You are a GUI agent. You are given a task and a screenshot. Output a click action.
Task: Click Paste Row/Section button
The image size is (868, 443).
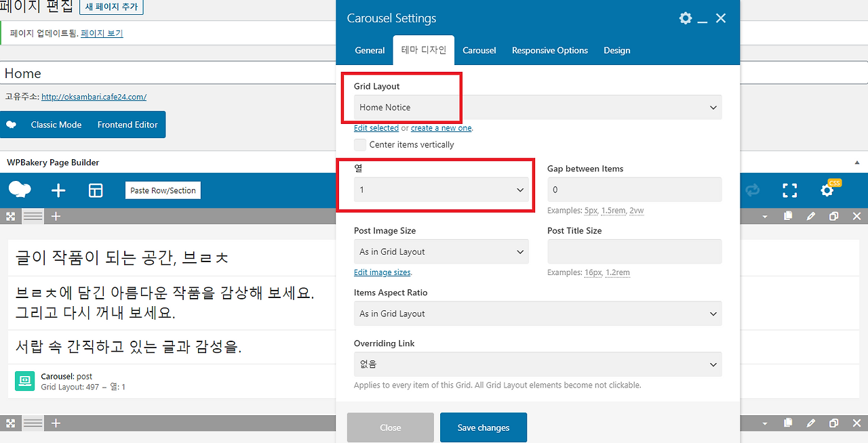pyautogui.click(x=163, y=190)
